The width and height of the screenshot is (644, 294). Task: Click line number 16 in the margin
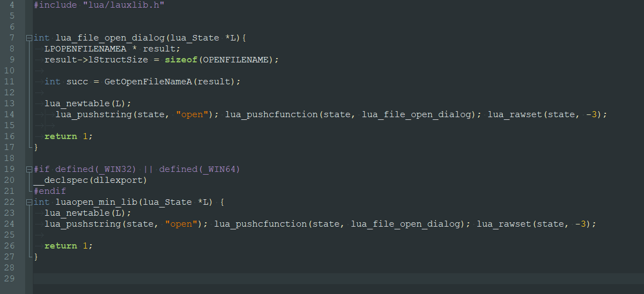9,136
